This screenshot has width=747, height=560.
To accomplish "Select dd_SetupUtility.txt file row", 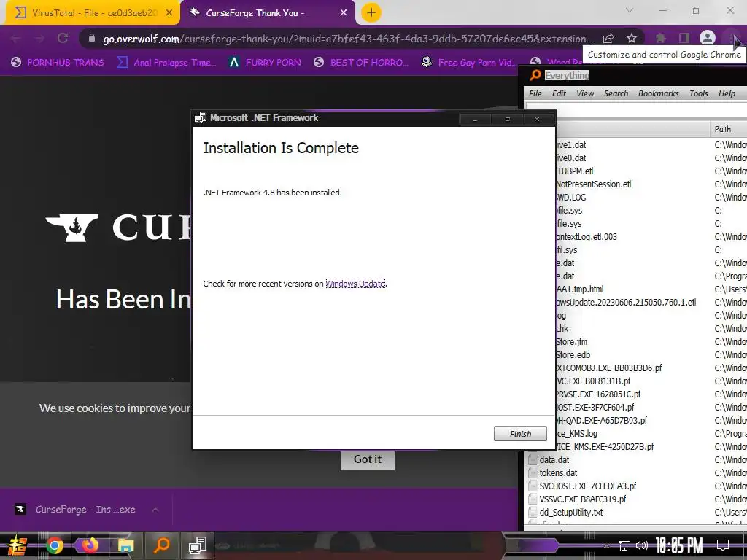I will [570, 513].
